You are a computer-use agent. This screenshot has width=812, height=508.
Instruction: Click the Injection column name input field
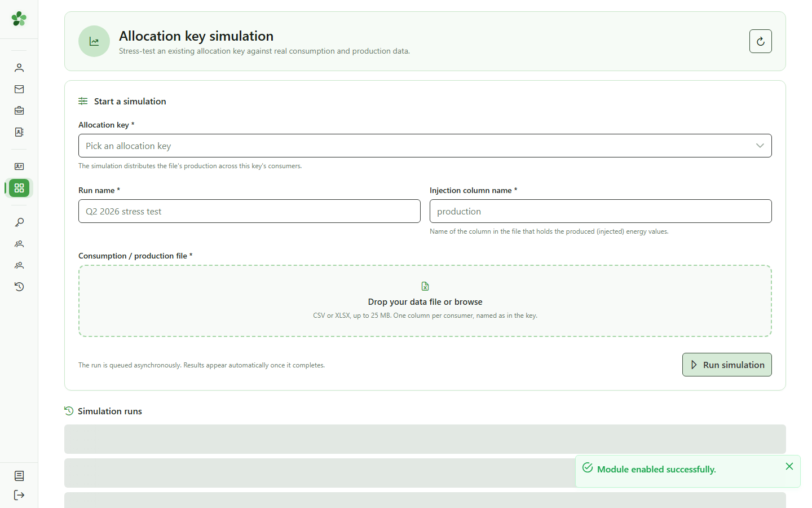click(601, 211)
